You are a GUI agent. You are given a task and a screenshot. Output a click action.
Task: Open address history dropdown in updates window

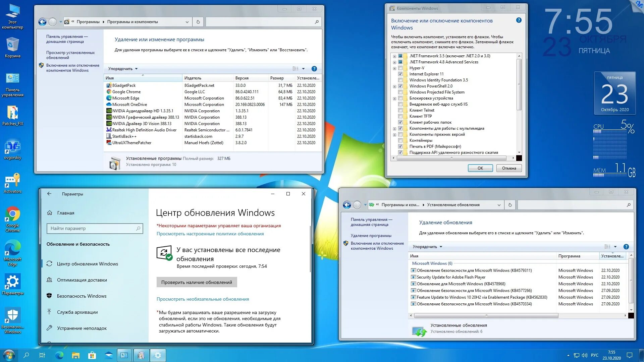point(499,205)
